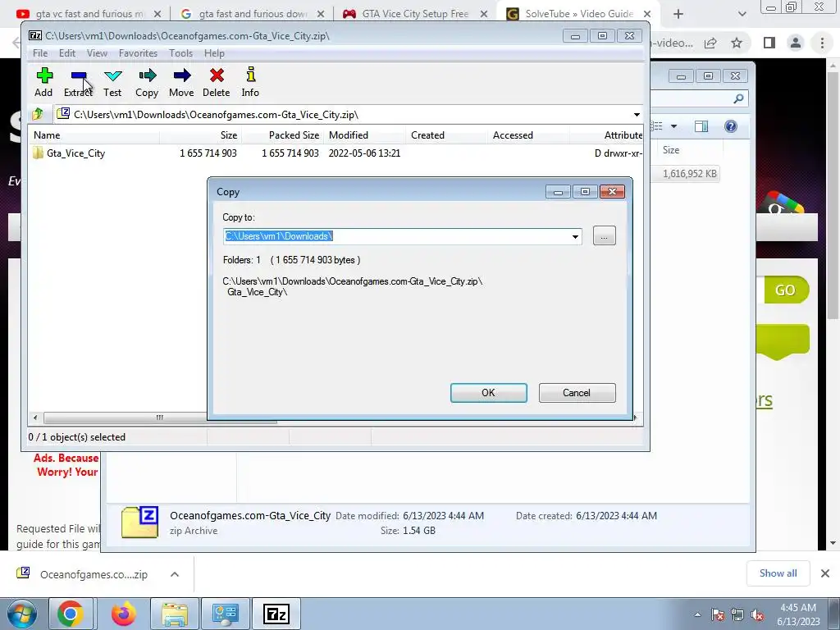
Task: Click the Action Center flag tray icon
Action: [x=717, y=615]
